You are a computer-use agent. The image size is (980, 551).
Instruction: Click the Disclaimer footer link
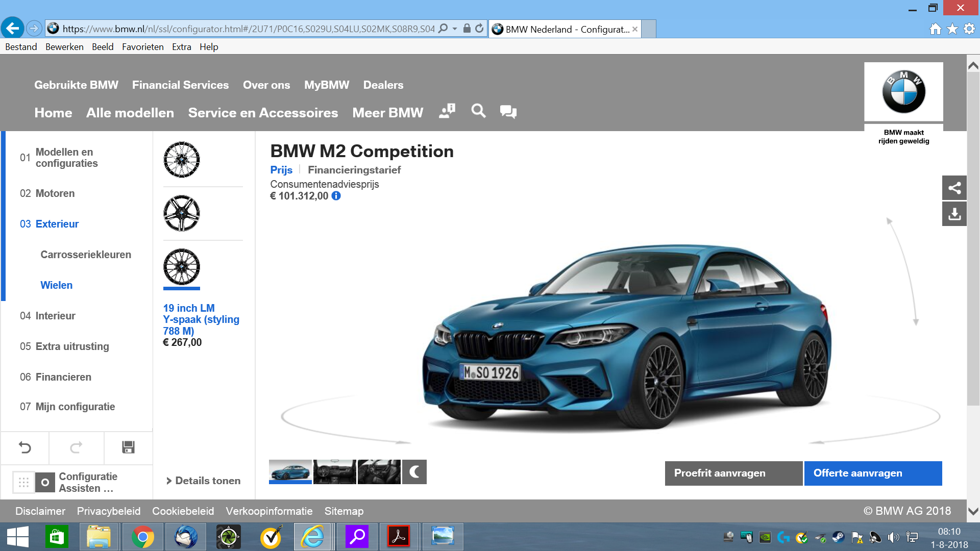pyautogui.click(x=40, y=511)
